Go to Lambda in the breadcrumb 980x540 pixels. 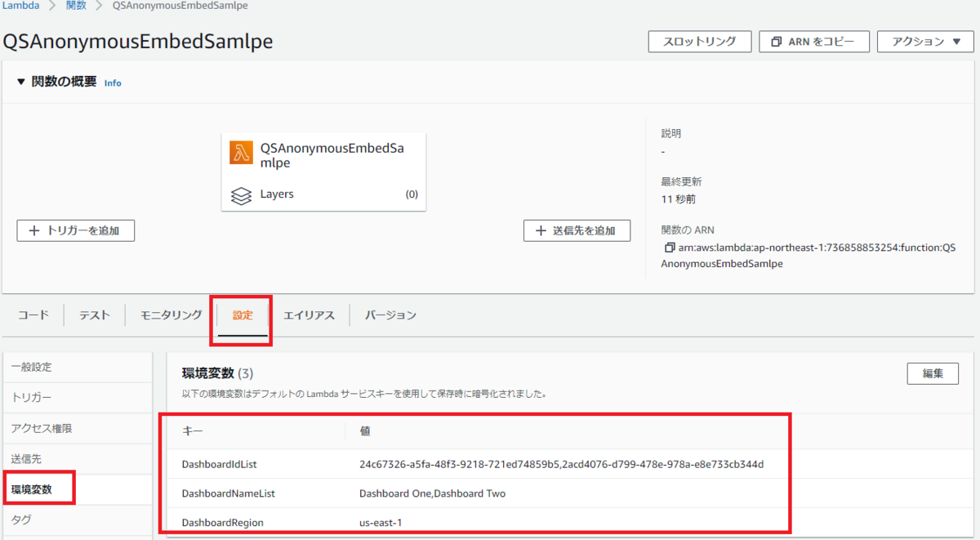coord(20,6)
